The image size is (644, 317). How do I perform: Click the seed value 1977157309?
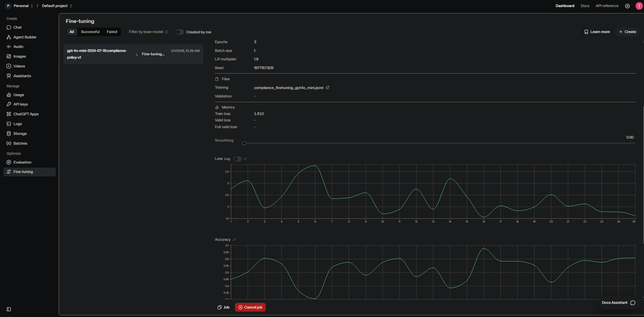pyautogui.click(x=263, y=68)
